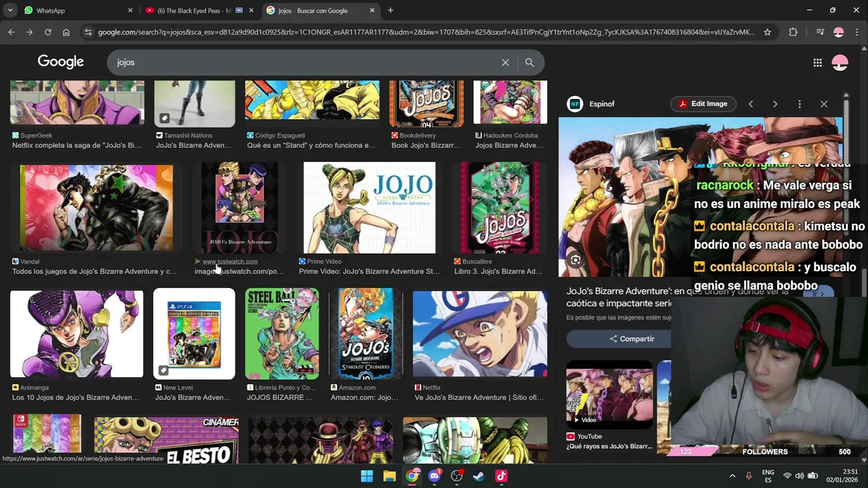
Task: Open the Chrome three-dot menu
Action: point(856,32)
